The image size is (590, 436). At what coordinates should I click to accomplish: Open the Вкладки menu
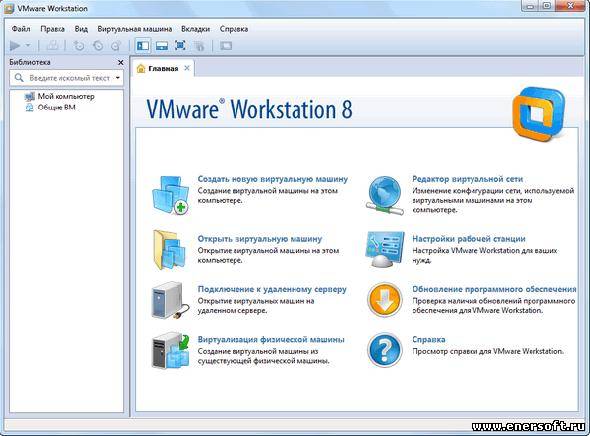click(x=195, y=29)
